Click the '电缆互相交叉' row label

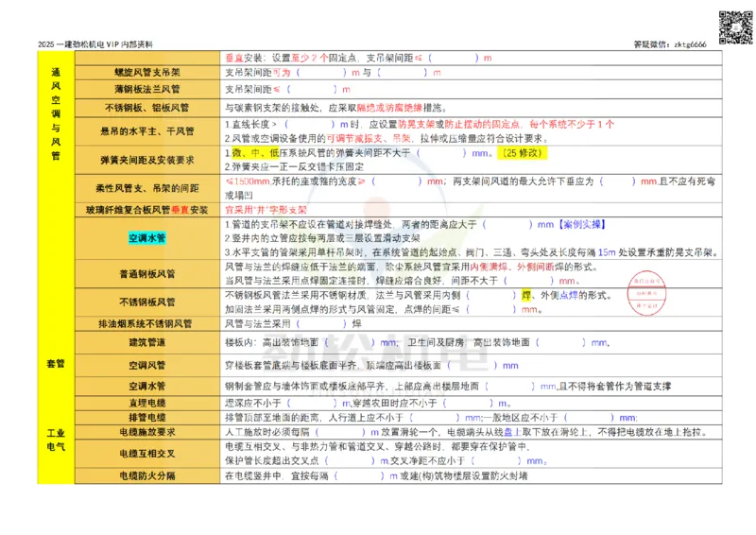[147, 454]
